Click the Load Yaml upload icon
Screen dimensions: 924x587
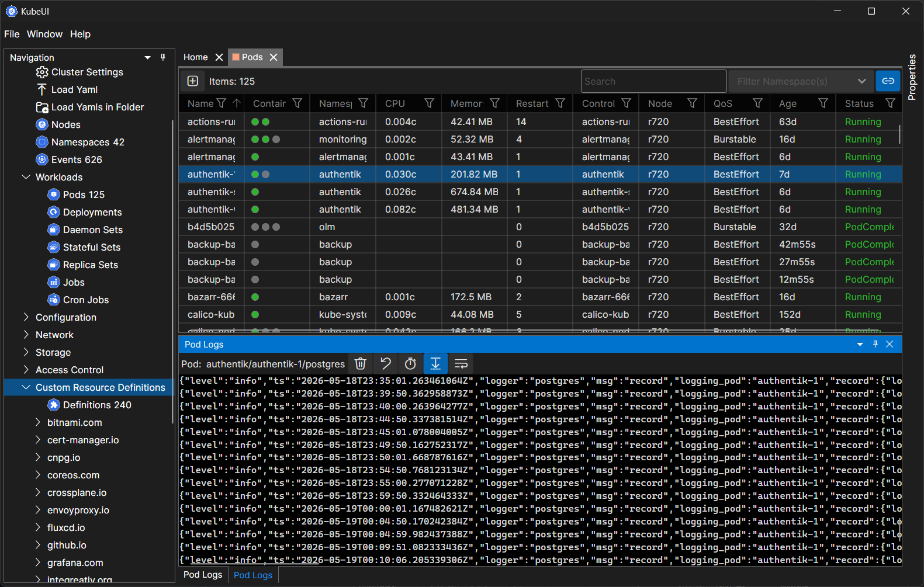(42, 89)
